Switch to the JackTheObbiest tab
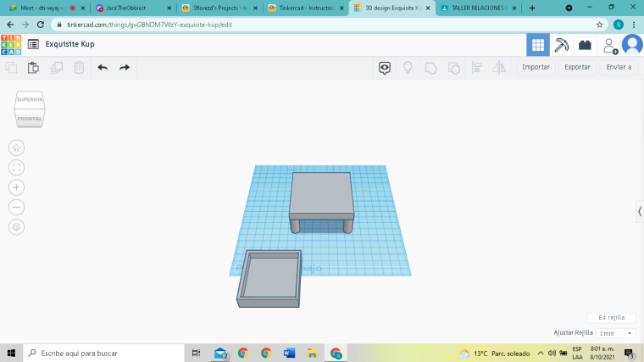The image size is (644, 362). [x=134, y=8]
